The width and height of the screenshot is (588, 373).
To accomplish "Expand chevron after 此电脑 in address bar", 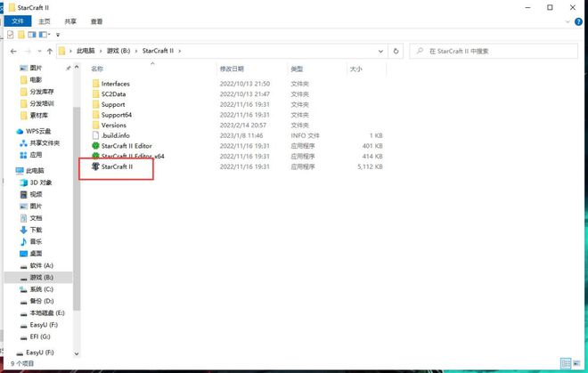I will (101, 51).
